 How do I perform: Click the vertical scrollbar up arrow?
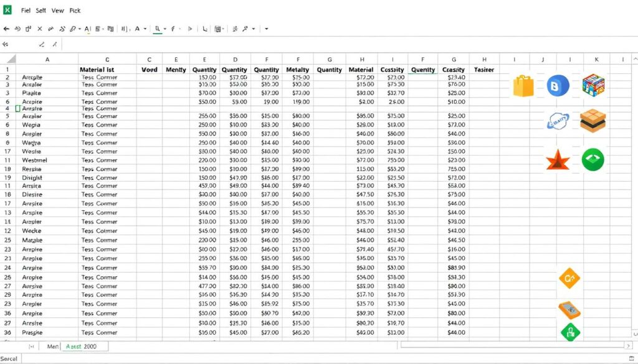click(x=635, y=59)
